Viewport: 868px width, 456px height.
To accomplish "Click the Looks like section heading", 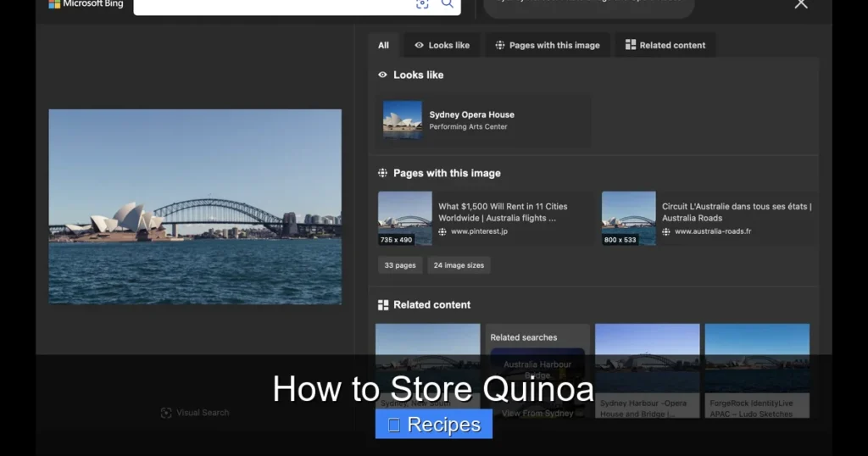I will coord(418,75).
